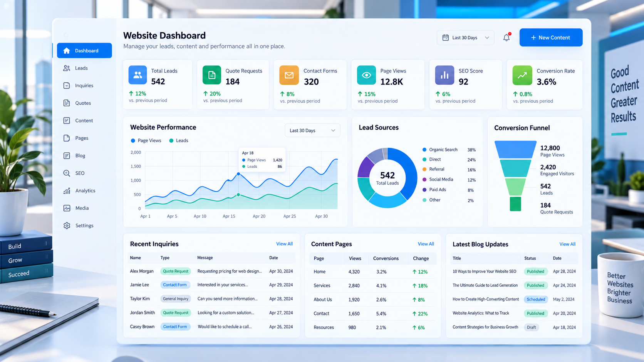The image size is (644, 362).
Task: Click the New Content button
Action: (x=551, y=37)
